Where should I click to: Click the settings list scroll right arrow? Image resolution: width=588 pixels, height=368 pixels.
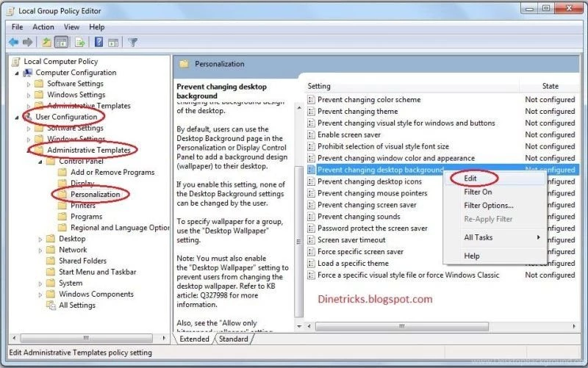coord(574,326)
